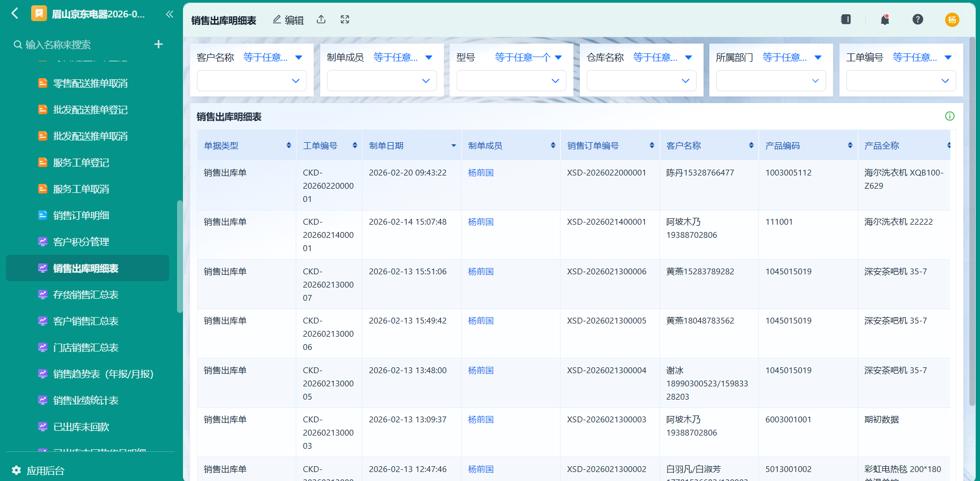Image resolution: width=980 pixels, height=481 pixels.
Task: Click 杨前国 link in 13:09:37 row
Action: pyautogui.click(x=481, y=420)
